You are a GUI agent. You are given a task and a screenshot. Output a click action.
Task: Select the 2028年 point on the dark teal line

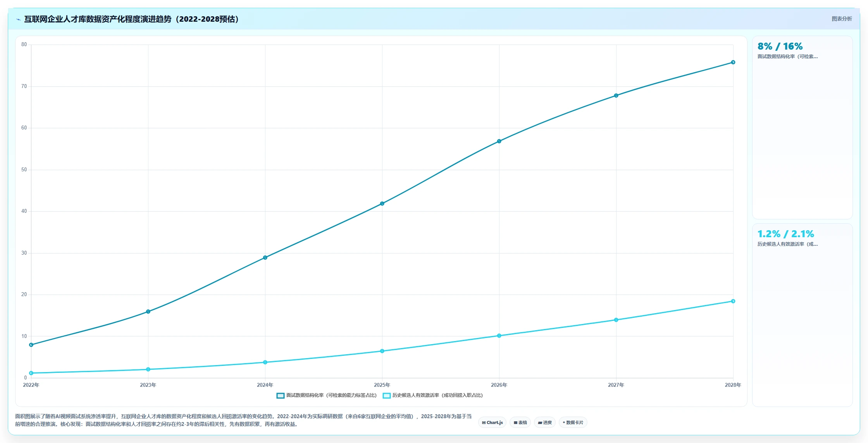click(733, 62)
